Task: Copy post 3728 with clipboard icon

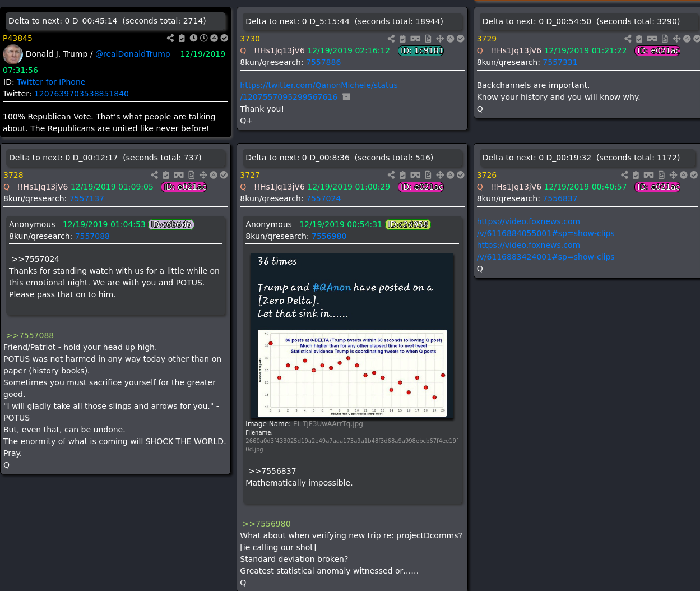Action: point(166,175)
